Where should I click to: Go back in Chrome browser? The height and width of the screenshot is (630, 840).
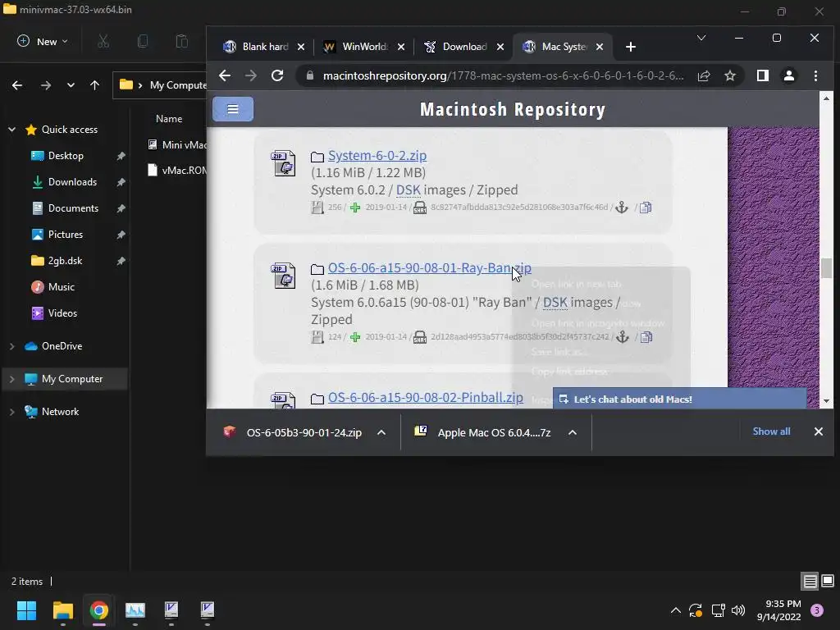click(225, 75)
